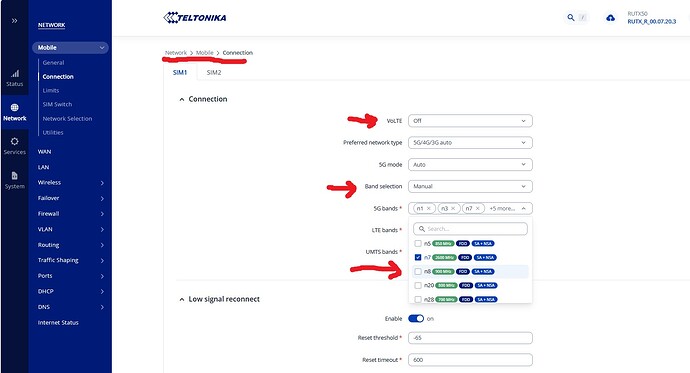Expand the Traffic Shaping sidebar menu

[x=102, y=260]
